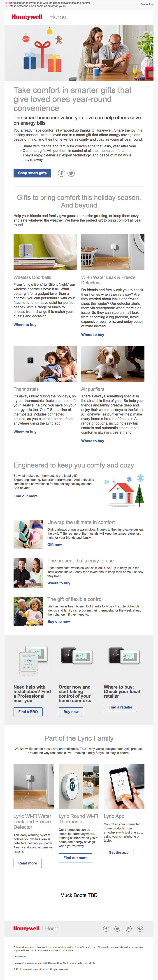This screenshot has width=158, height=980.
Task: Open the footer Twitter icon
Action: click(x=117, y=929)
